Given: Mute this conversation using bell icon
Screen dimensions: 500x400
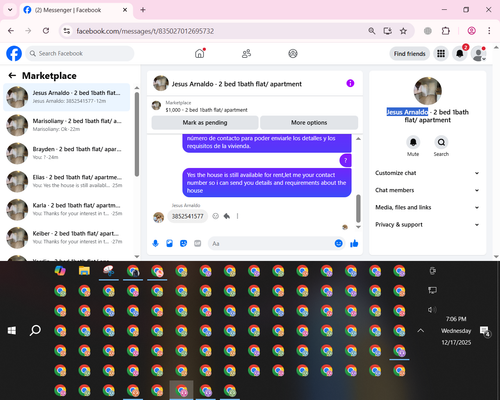Looking at the screenshot, I should pos(413,142).
